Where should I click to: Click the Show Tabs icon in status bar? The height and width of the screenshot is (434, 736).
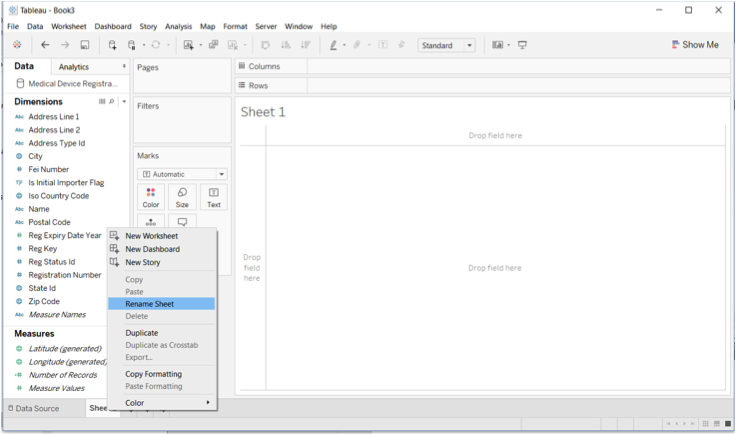[728, 423]
